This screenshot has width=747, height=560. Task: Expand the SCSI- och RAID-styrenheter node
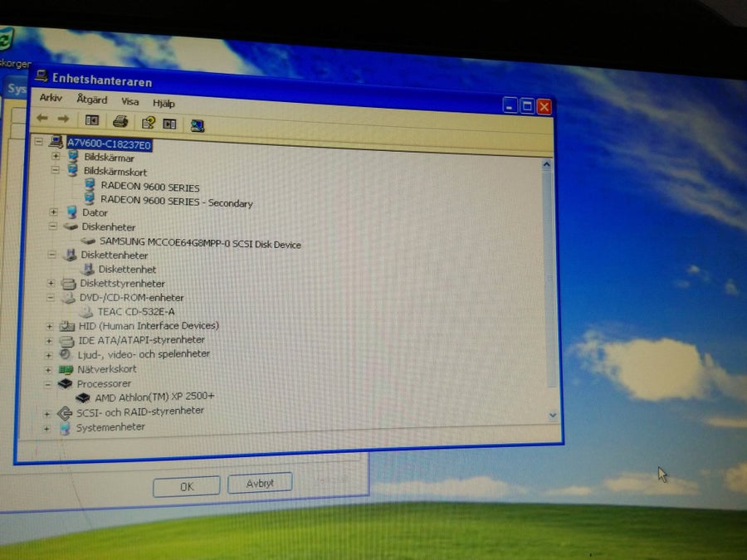click(x=46, y=414)
